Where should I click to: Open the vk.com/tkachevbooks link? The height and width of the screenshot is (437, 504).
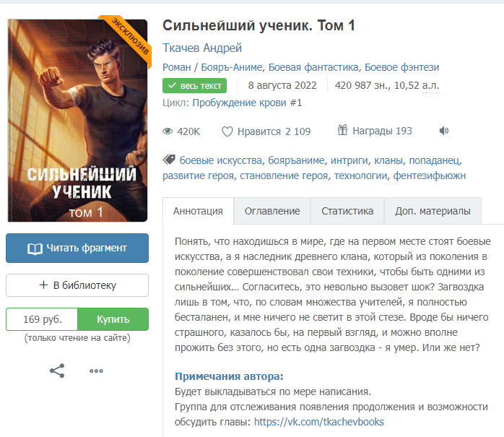coord(319,422)
